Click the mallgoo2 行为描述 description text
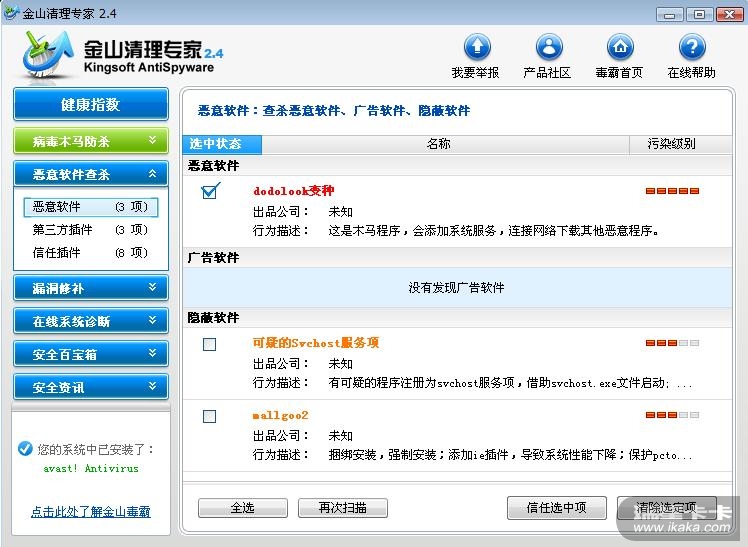 pos(510,455)
